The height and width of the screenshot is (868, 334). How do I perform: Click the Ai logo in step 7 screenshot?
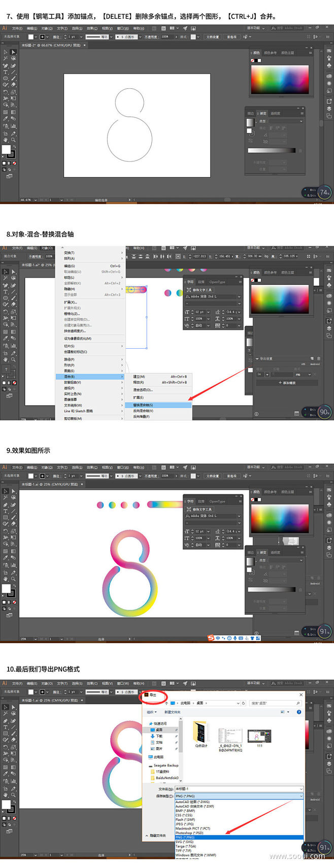(x=5, y=29)
